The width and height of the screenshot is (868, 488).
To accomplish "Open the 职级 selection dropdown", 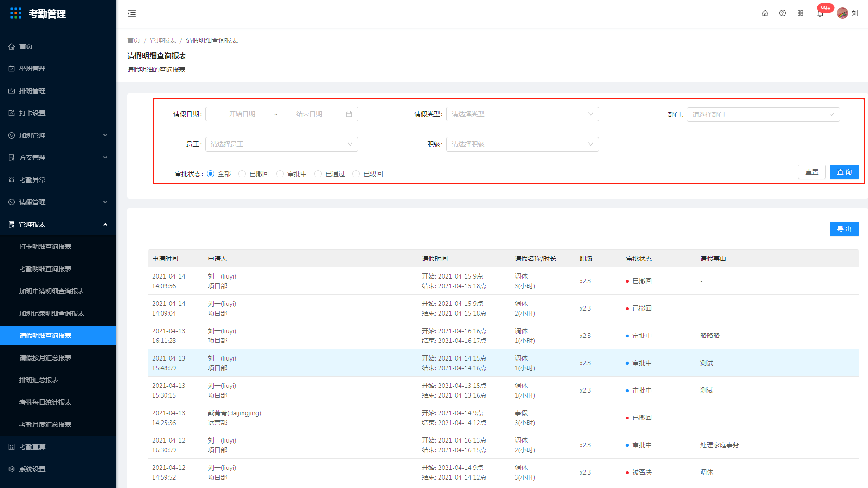I will click(x=523, y=144).
